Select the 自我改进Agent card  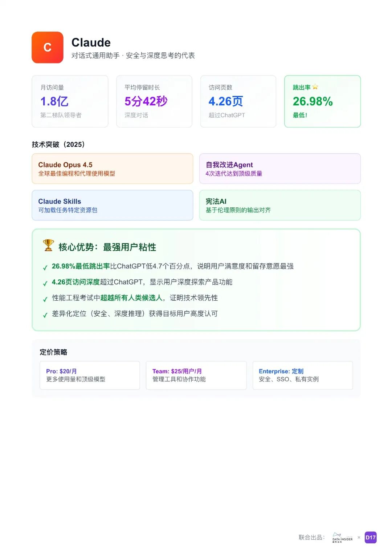[x=280, y=169]
